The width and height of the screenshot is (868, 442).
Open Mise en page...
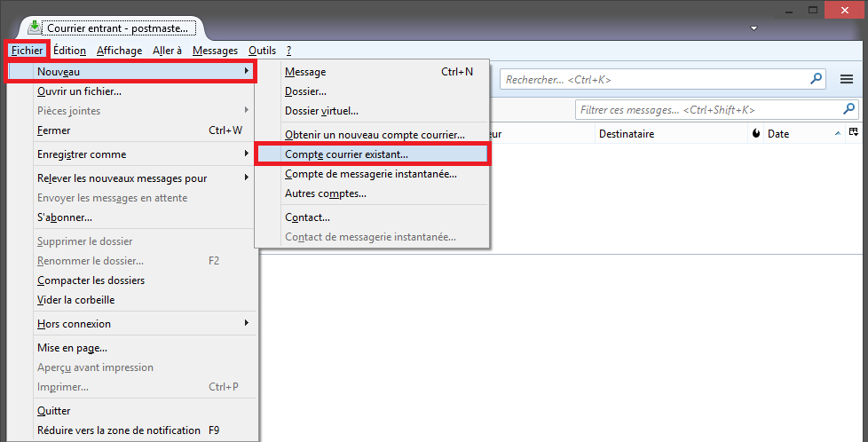(131, 348)
